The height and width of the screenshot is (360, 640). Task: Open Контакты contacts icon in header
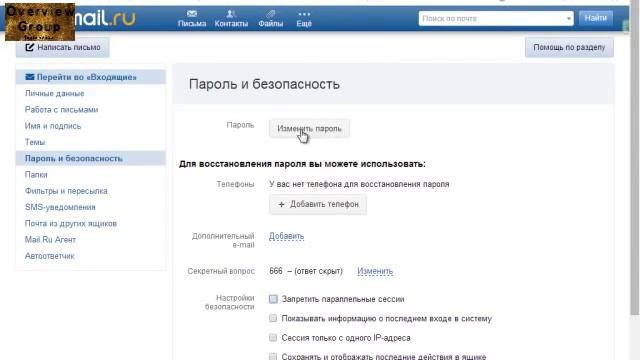click(x=231, y=19)
